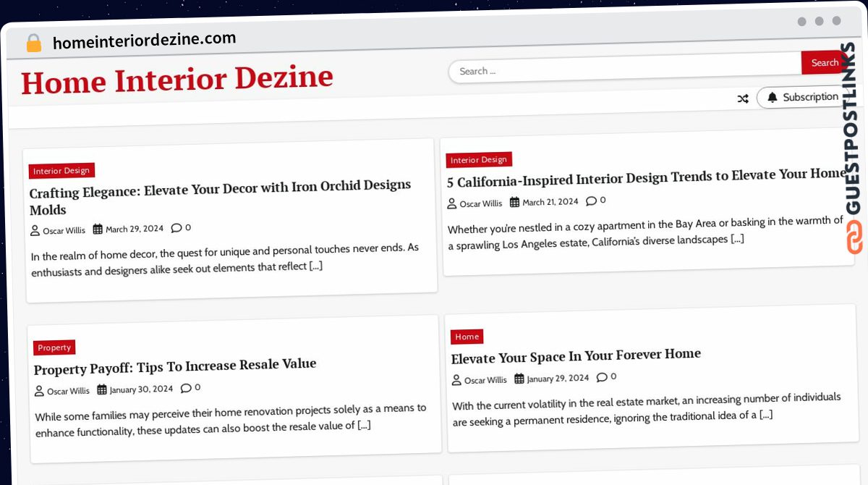Click homeinteriordezine.com in the address bar
This screenshot has height=485, width=868.
(x=145, y=41)
